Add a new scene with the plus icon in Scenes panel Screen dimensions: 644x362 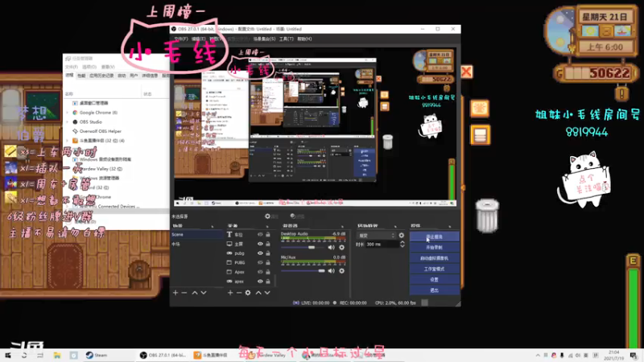(175, 293)
